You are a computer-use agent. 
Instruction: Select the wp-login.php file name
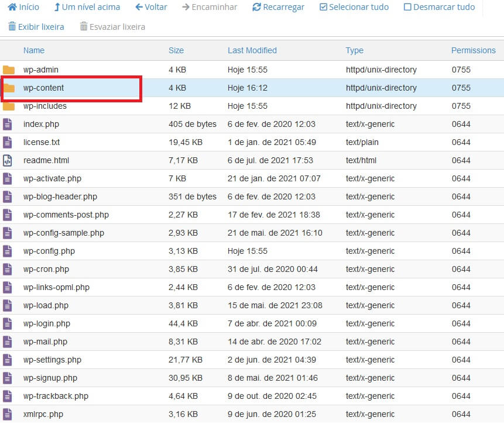47,324
